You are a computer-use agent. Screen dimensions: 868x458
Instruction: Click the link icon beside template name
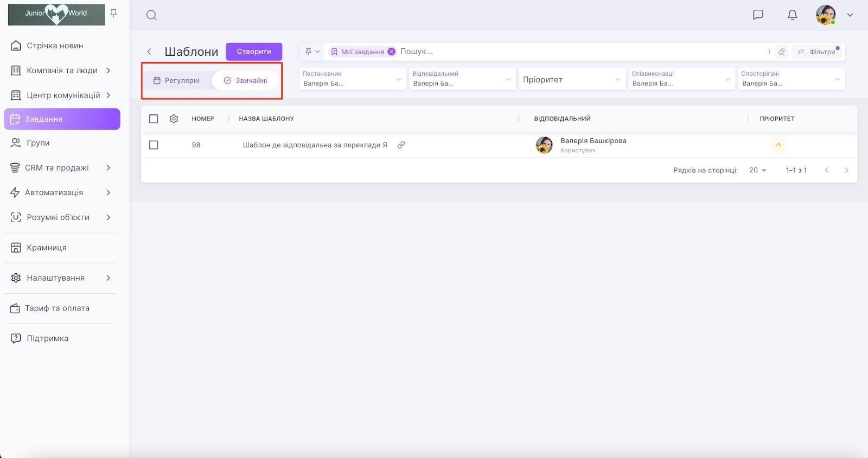pyautogui.click(x=401, y=145)
